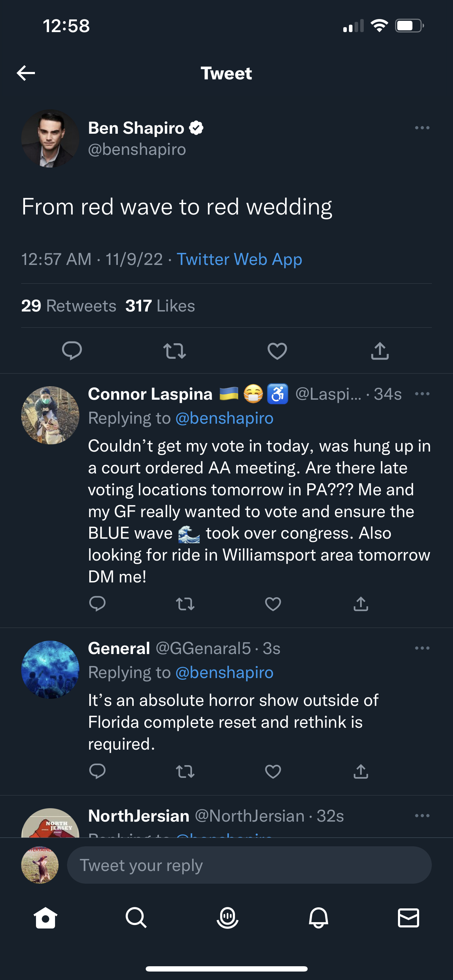Viewport: 453px width, 980px height.
Task: Reply to Ben Shapiro's main tweet
Action: 72,351
